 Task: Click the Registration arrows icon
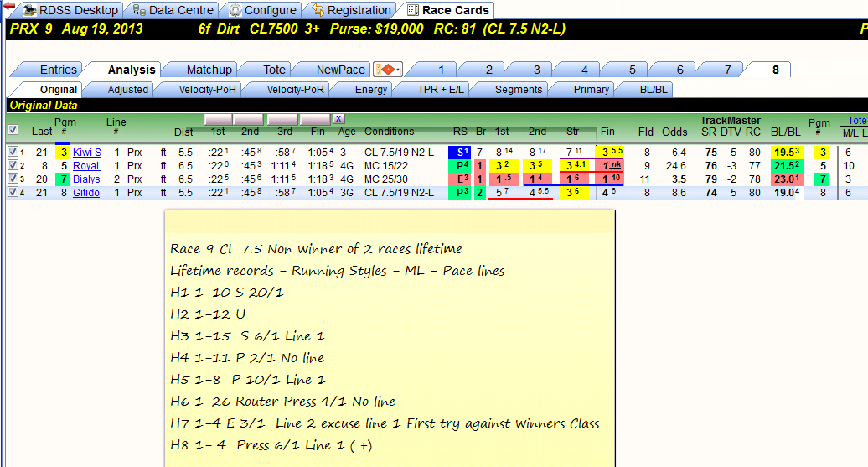318,10
